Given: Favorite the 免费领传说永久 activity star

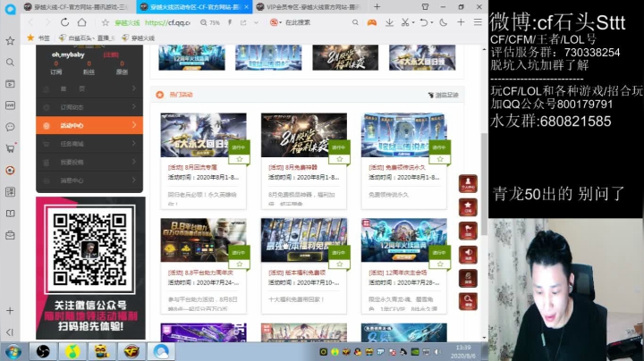Looking at the screenshot, I should (x=440, y=159).
